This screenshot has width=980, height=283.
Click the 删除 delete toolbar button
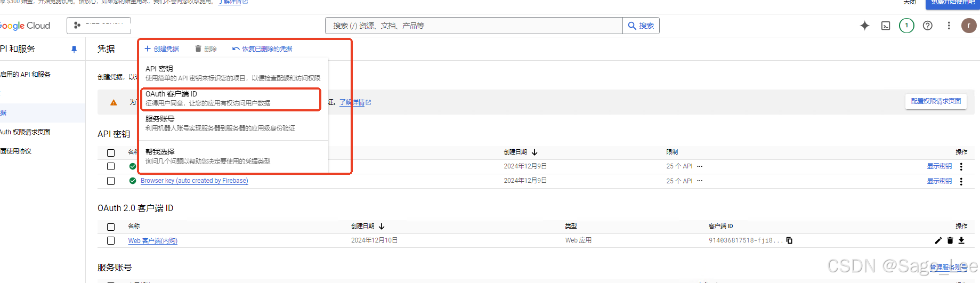(x=206, y=48)
